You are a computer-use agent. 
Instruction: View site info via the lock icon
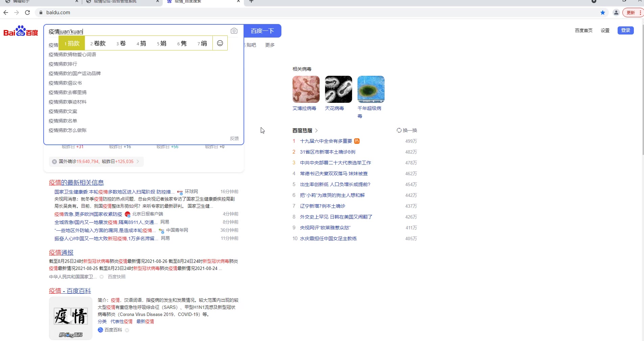(41, 13)
